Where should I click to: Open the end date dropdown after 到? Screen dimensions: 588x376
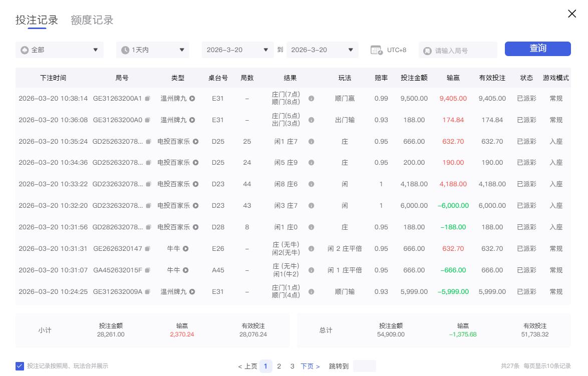[x=322, y=50]
